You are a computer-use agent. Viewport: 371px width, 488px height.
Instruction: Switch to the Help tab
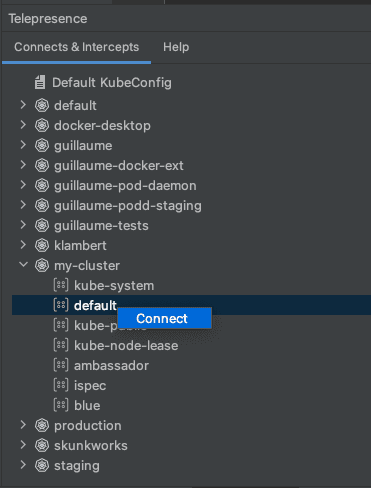pyautogui.click(x=176, y=47)
